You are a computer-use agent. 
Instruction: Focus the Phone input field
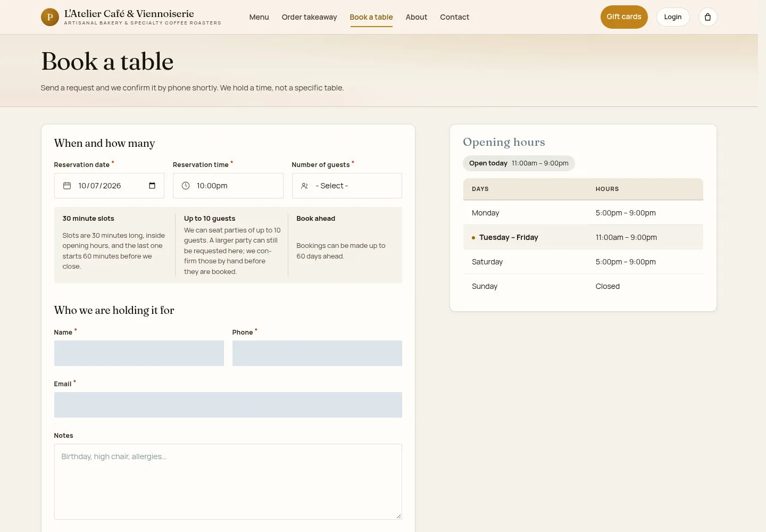click(317, 353)
